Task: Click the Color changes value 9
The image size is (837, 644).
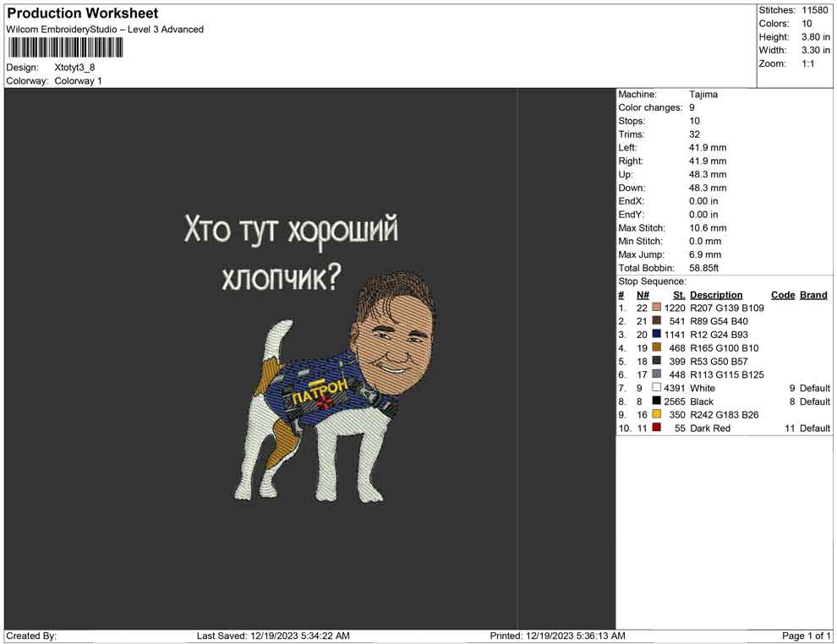Action: pyautogui.click(x=692, y=107)
